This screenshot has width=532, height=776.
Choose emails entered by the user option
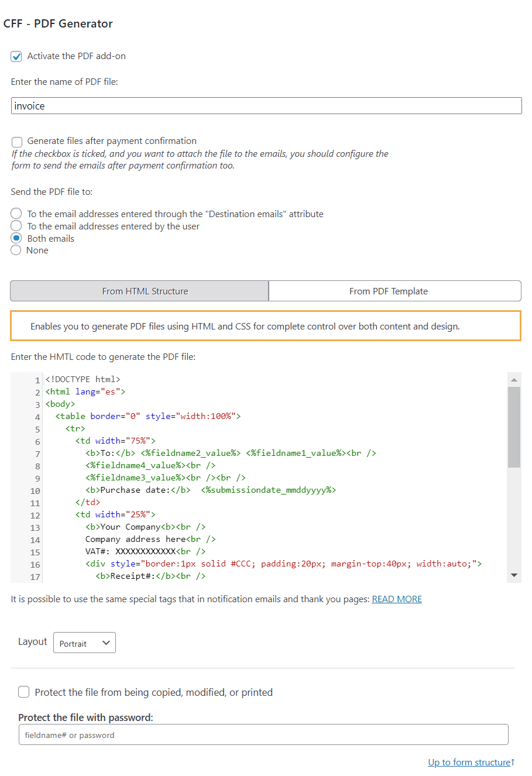click(x=16, y=226)
